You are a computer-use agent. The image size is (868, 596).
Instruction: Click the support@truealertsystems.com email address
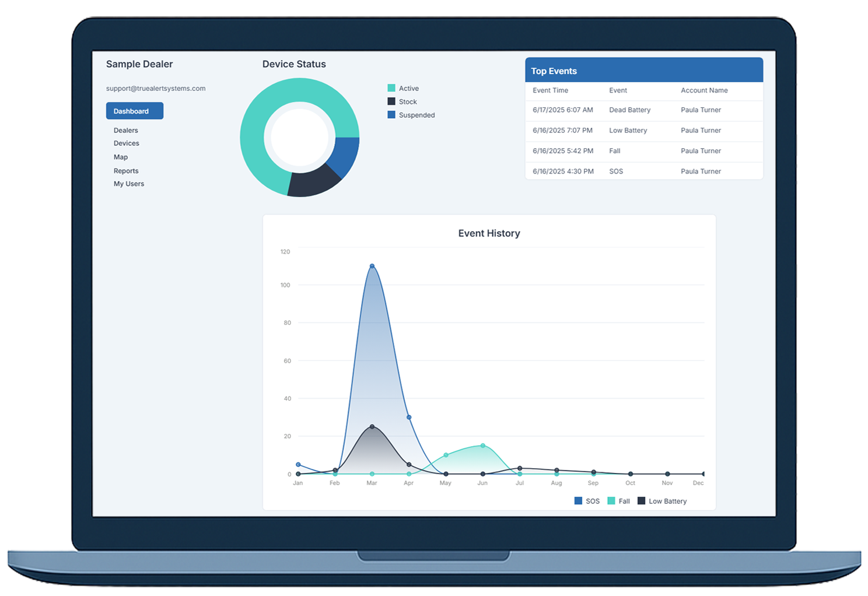point(155,88)
